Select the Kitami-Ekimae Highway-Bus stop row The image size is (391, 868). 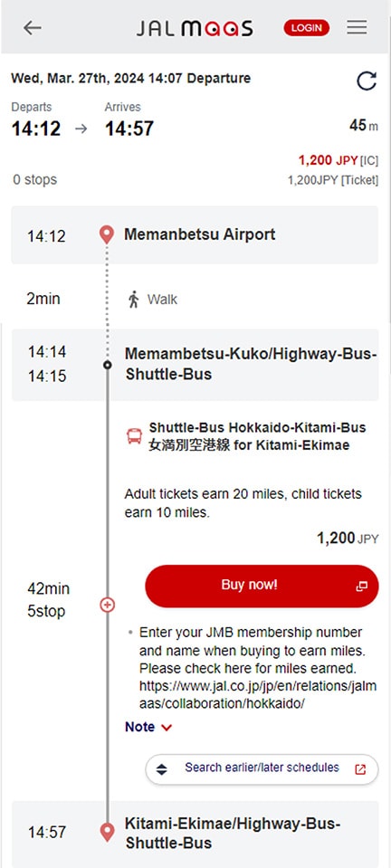coord(195,834)
